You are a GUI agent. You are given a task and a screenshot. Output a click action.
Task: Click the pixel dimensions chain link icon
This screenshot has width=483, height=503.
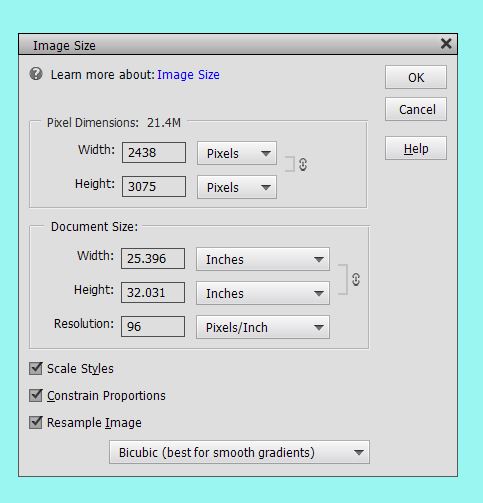pyautogui.click(x=303, y=164)
